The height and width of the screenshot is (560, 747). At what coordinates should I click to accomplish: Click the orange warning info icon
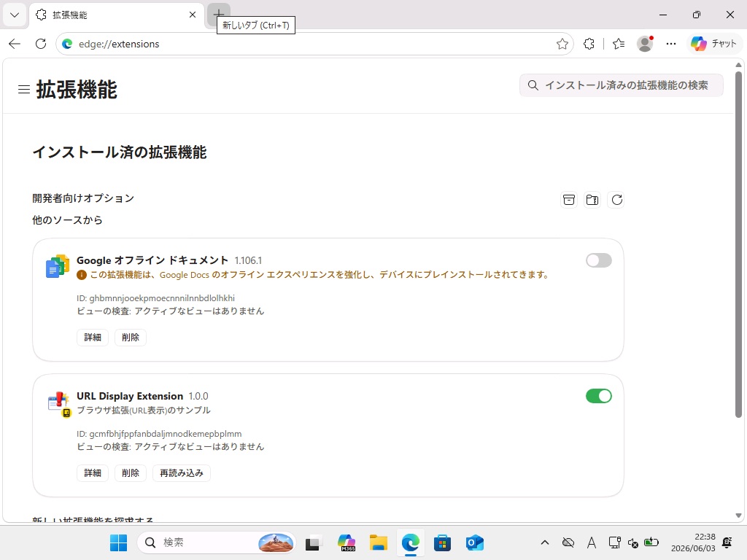tap(82, 275)
